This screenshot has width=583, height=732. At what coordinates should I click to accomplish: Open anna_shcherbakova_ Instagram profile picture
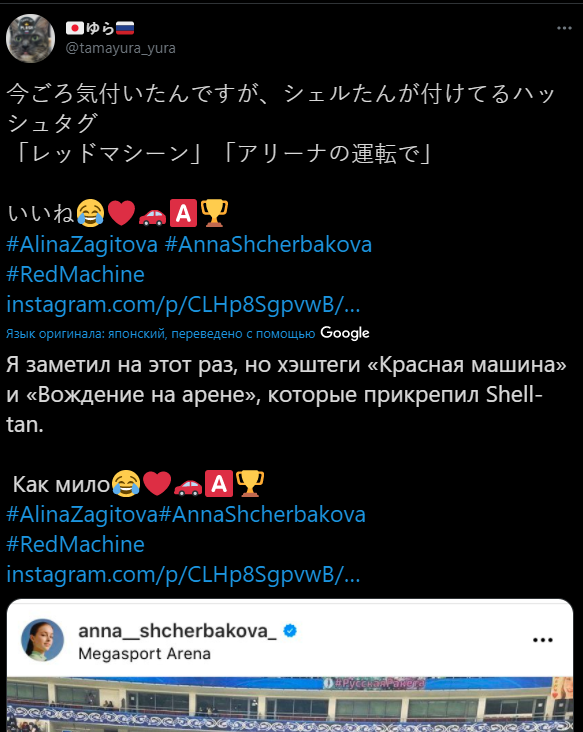(x=42, y=640)
